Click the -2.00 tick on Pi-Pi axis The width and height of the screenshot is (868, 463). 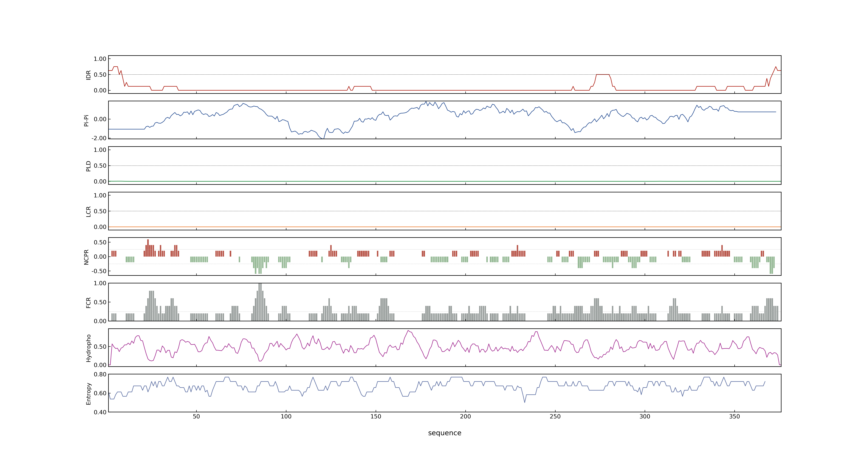[99, 138]
